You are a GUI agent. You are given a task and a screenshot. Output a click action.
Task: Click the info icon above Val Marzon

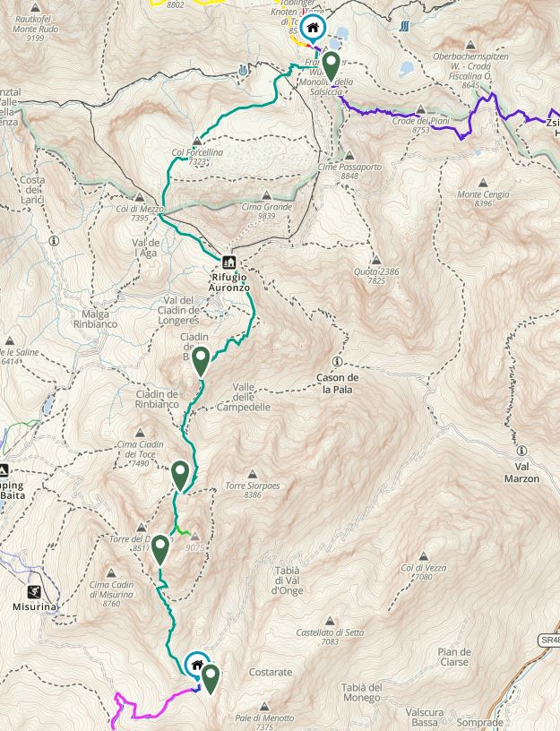(521, 451)
